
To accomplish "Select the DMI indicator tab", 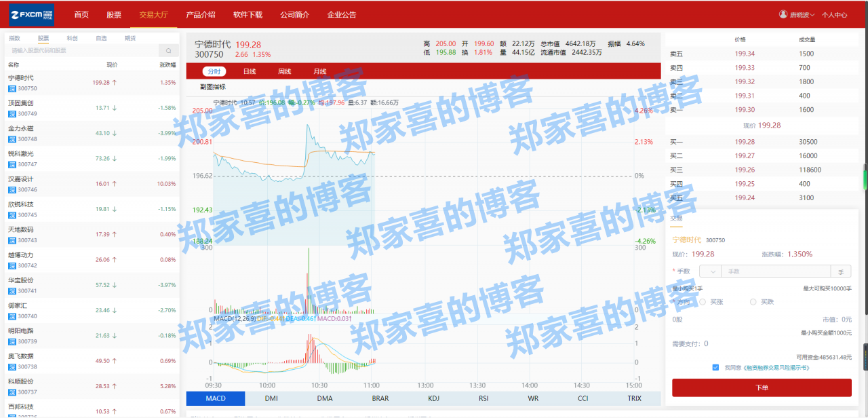I will coord(271,398).
